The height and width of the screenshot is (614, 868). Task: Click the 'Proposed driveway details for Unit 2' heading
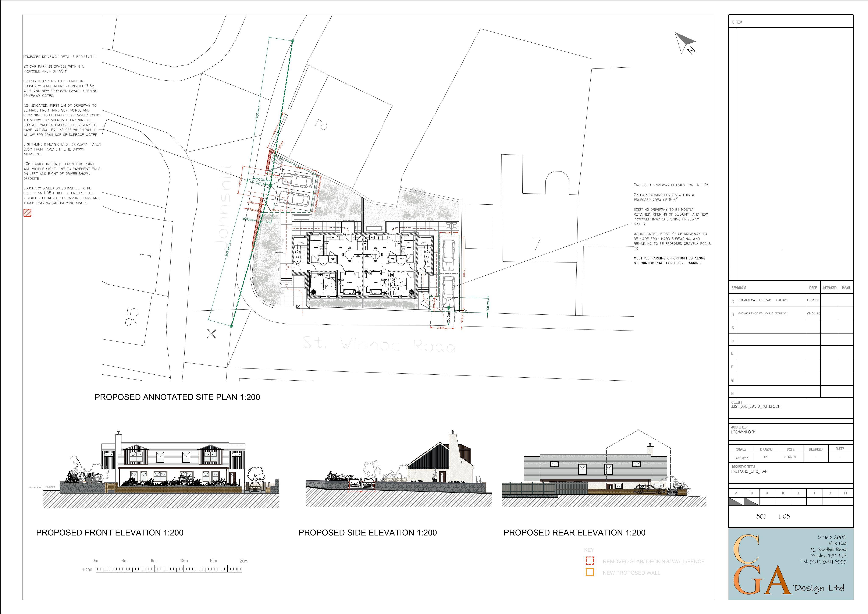(x=671, y=185)
